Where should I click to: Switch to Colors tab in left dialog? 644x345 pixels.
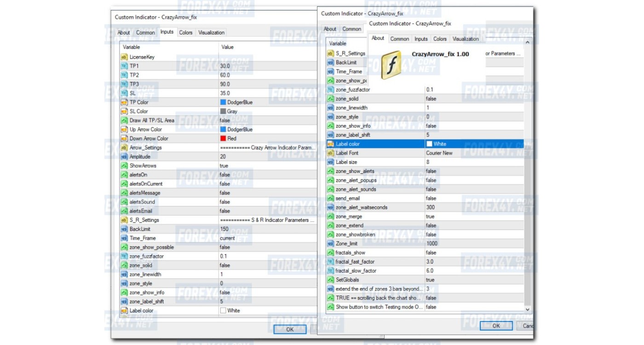tap(186, 33)
